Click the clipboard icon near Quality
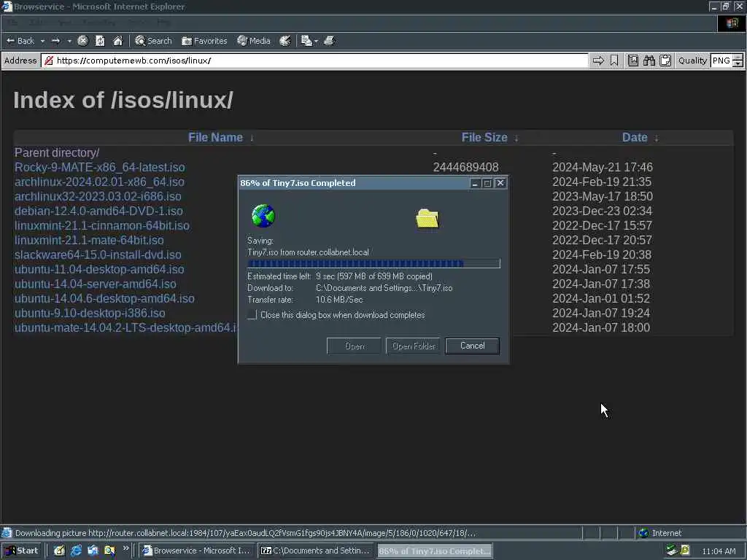Viewport: 747px width, 560px height. pyautogui.click(x=665, y=61)
